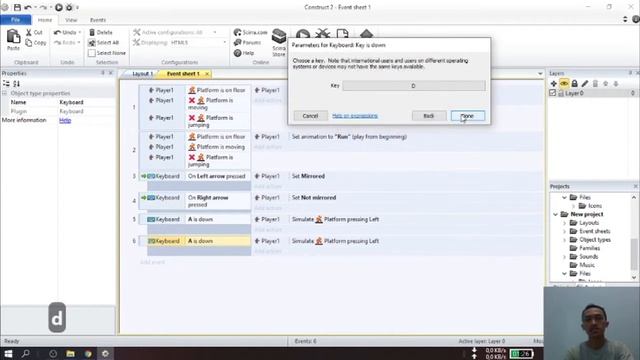Click the alphabetical sort icon in Properties

16,84
